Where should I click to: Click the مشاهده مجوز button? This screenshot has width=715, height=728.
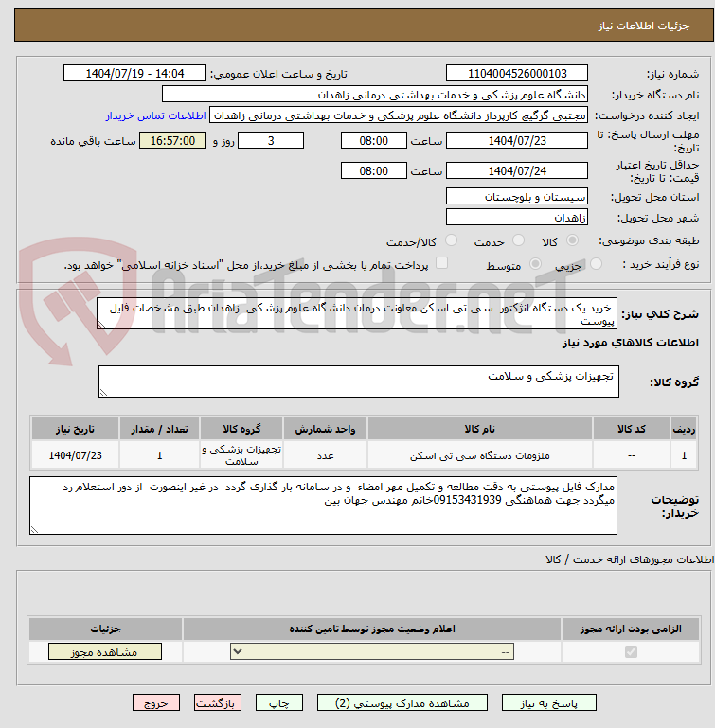click(x=105, y=652)
